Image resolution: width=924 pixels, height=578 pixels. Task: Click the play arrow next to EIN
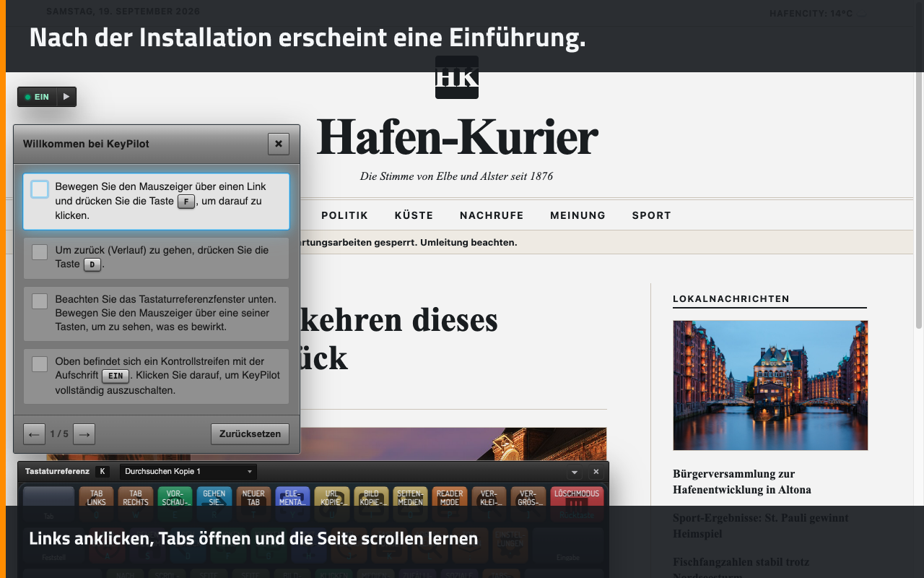tap(66, 97)
